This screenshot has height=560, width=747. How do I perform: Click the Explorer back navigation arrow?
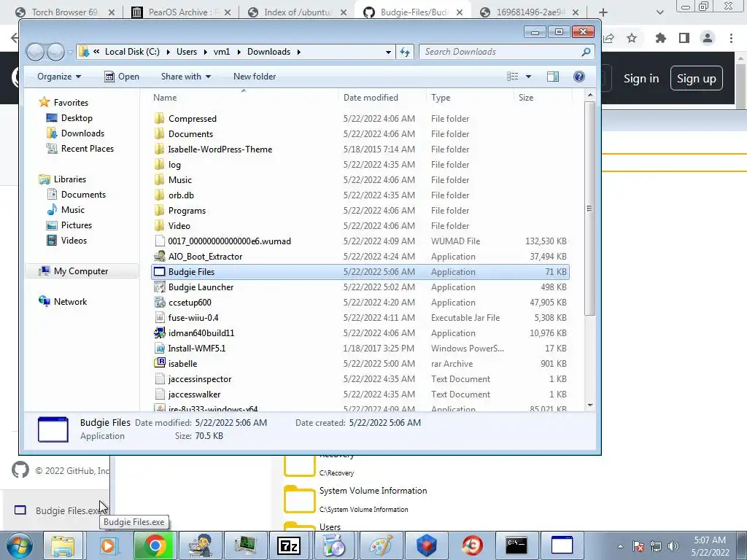35,52
